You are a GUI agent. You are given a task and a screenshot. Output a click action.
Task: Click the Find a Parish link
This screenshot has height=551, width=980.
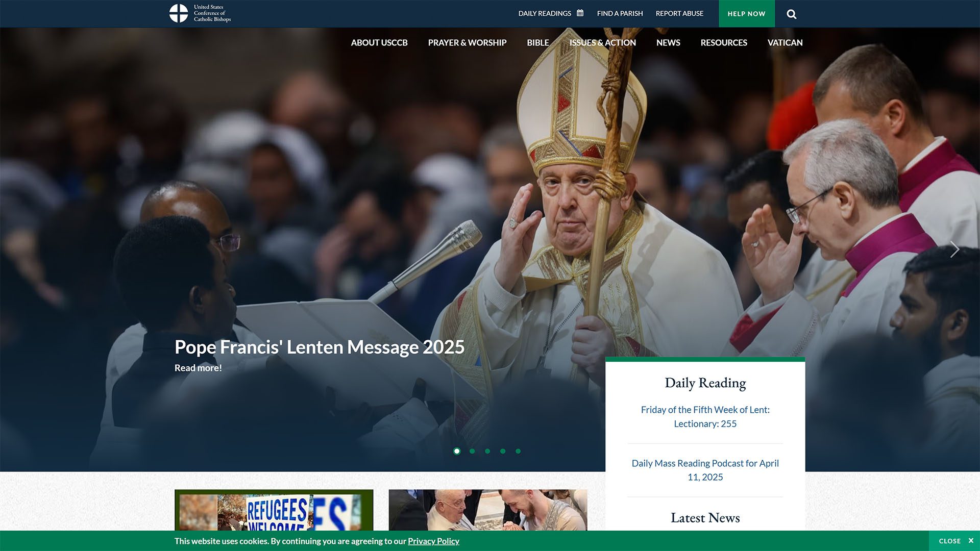[620, 13]
